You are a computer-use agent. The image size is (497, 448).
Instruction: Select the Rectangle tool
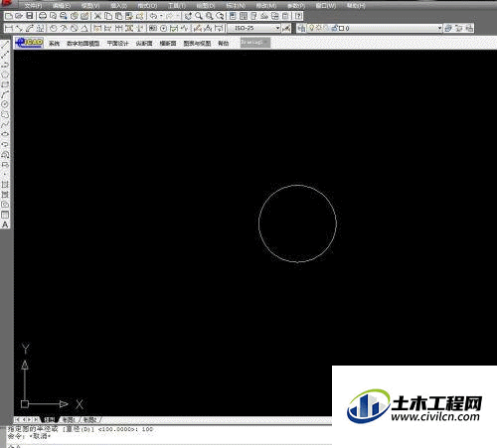point(5,84)
